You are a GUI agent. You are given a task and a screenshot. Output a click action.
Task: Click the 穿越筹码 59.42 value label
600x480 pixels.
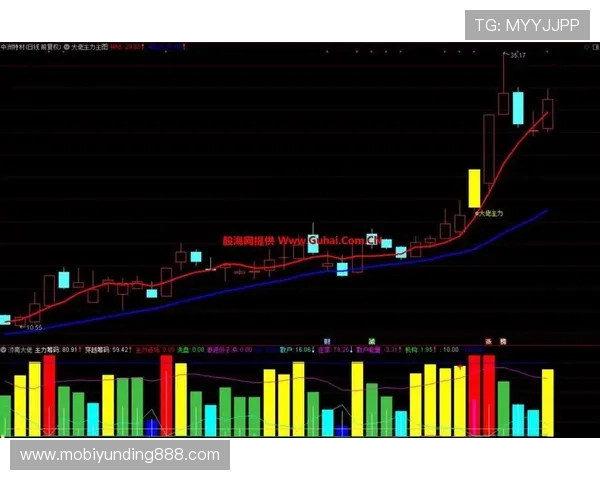click(108, 351)
